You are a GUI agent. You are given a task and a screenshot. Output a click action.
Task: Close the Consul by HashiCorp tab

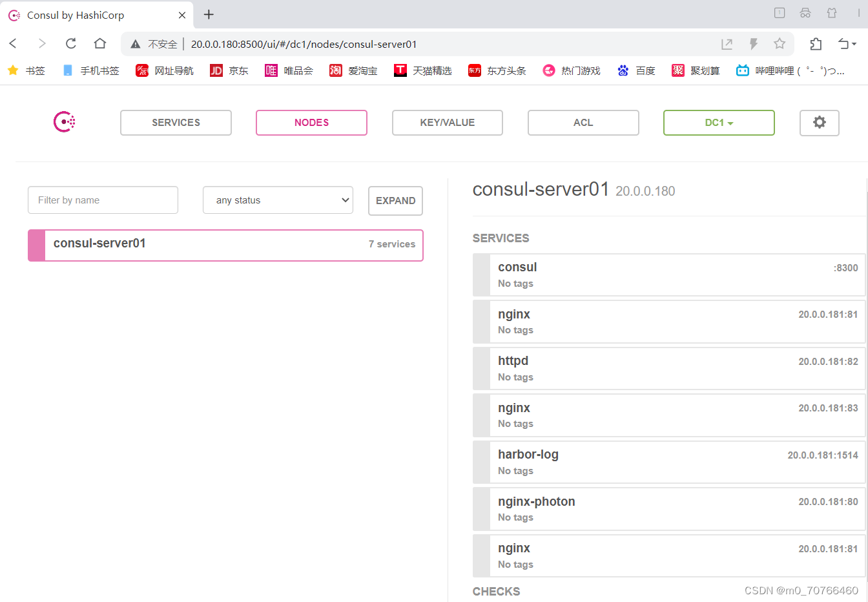(x=182, y=15)
